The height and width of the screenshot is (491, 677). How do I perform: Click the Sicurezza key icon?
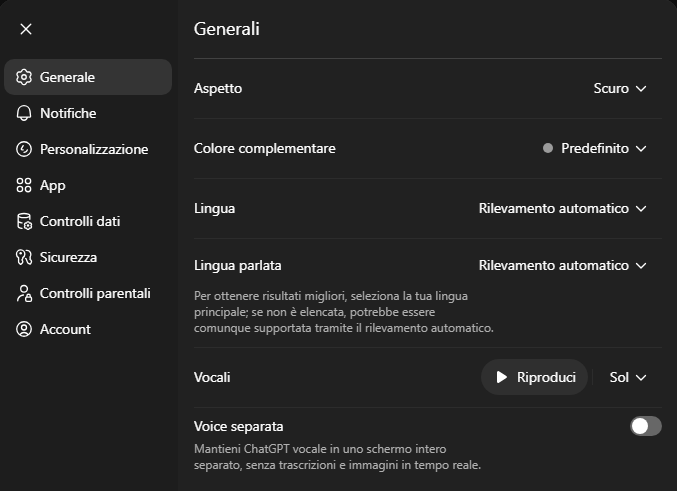pyautogui.click(x=25, y=257)
